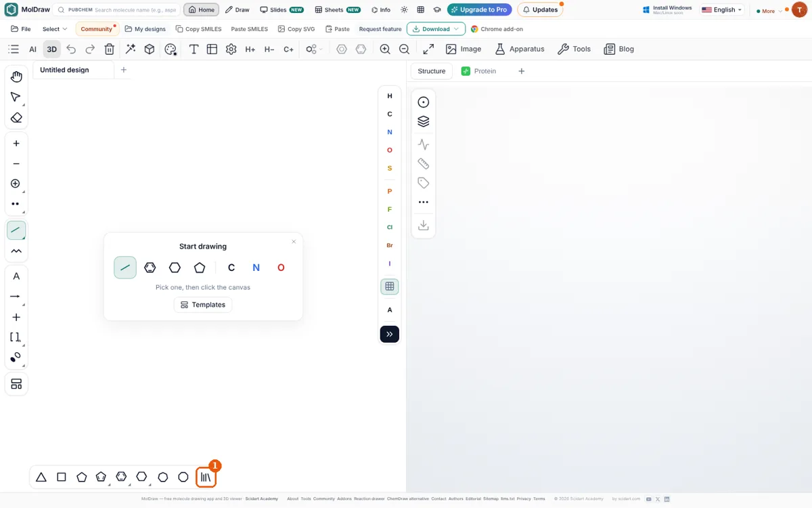Viewport: 812px width, 508px height.
Task: Expand the More menu
Action: 769,11
